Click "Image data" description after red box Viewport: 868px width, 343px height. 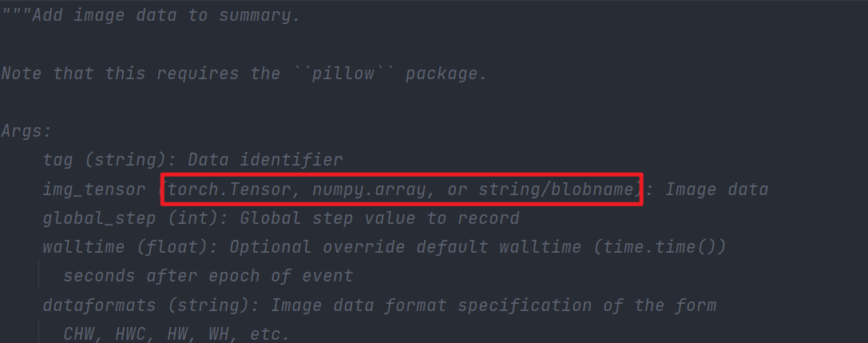click(716, 189)
